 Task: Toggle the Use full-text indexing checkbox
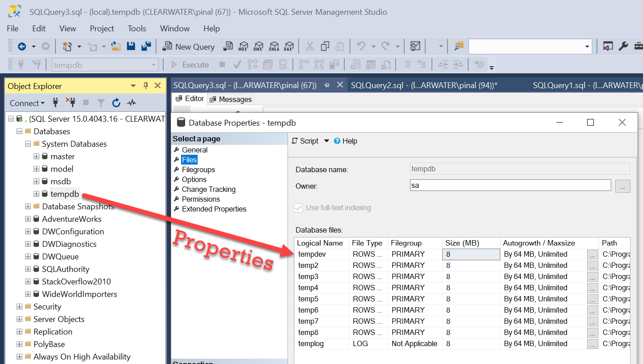click(298, 207)
